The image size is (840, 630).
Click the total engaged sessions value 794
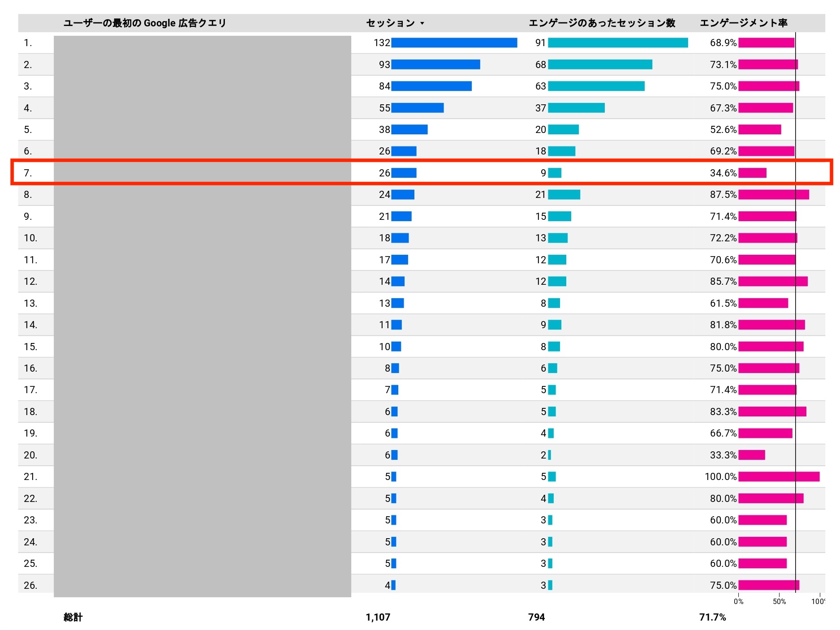(536, 617)
